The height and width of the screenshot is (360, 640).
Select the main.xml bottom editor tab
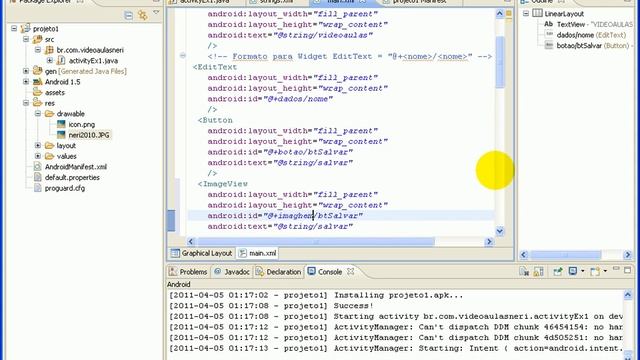[257, 253]
